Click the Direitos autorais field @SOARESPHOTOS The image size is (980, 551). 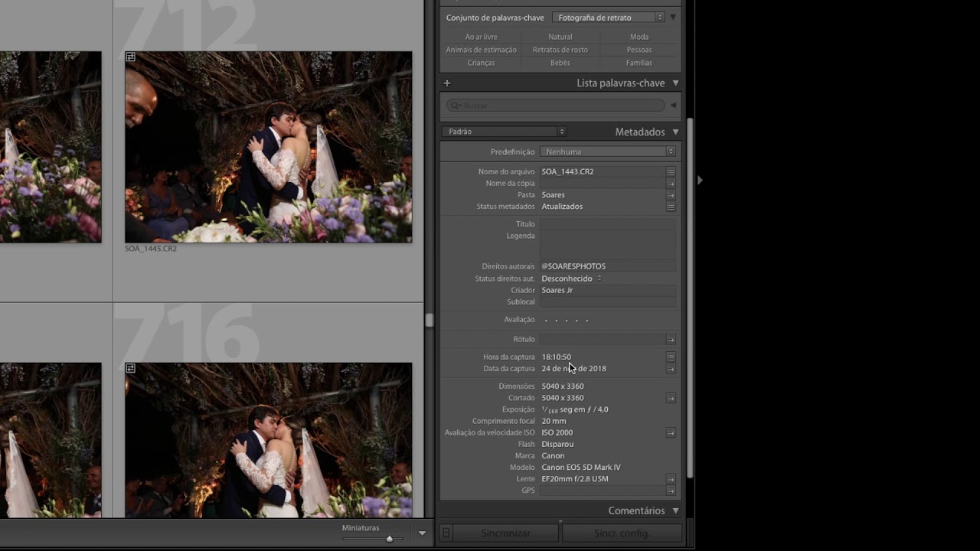pos(608,266)
